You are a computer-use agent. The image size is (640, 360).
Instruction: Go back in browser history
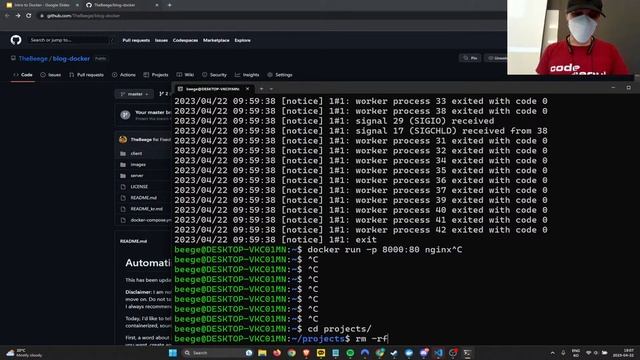(7, 16)
